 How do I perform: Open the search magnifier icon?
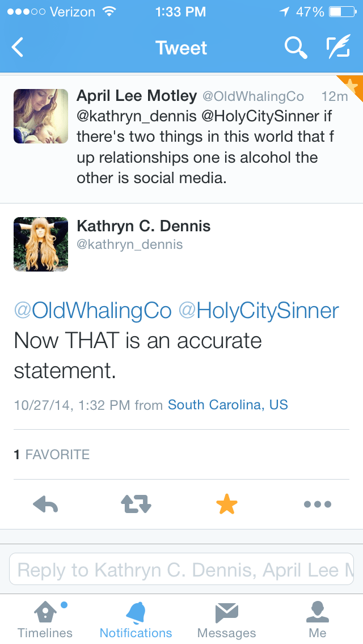[295, 48]
